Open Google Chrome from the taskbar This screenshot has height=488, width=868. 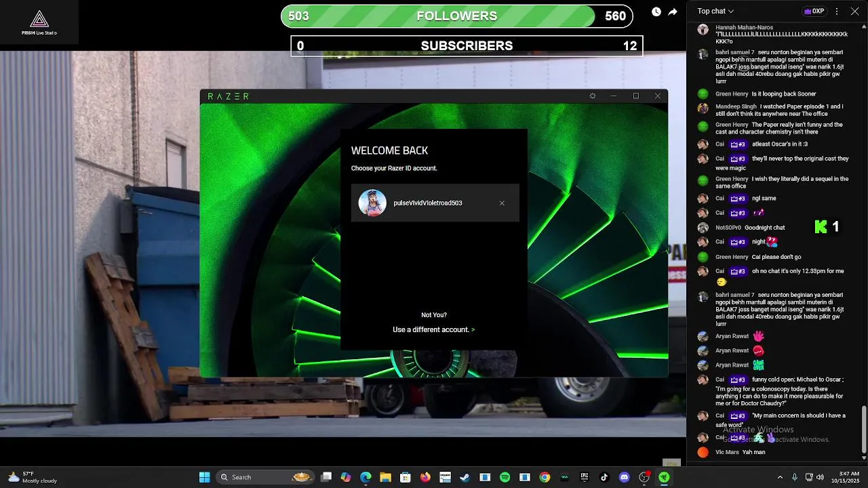[545, 477]
